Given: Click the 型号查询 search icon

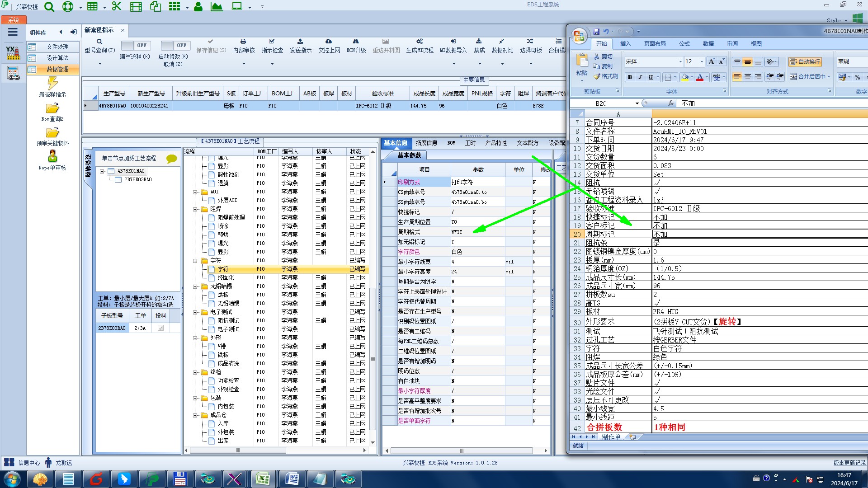Looking at the screenshot, I should click(x=99, y=42).
